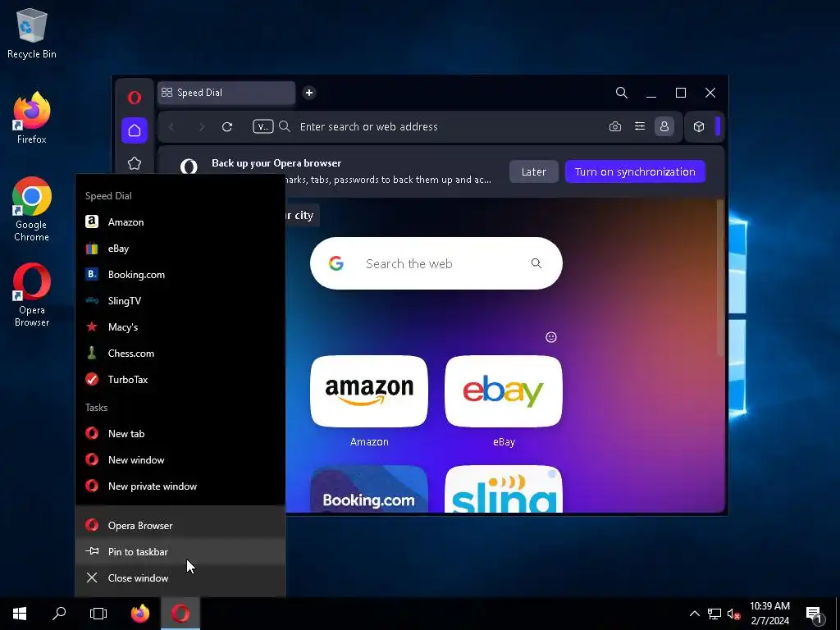Click the Opera logo menu button
The width and height of the screenshot is (840, 630).
134,97
